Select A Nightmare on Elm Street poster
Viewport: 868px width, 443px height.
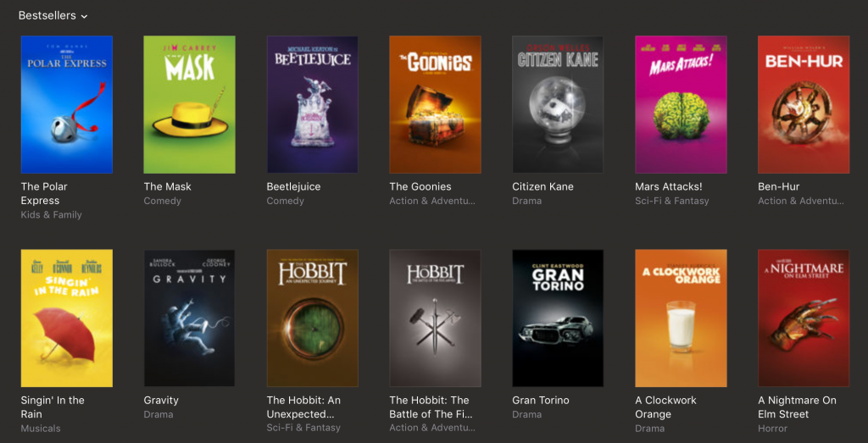[804, 318]
